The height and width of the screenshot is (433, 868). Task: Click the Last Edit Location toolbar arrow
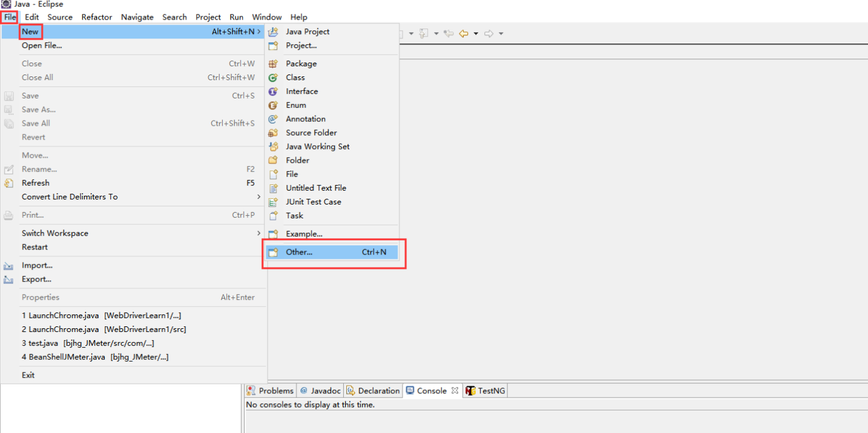[x=449, y=33]
